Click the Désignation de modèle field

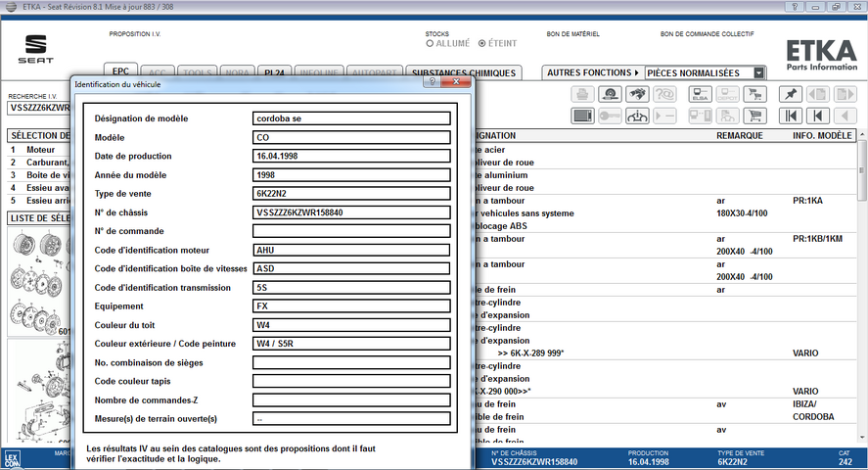[x=351, y=118]
